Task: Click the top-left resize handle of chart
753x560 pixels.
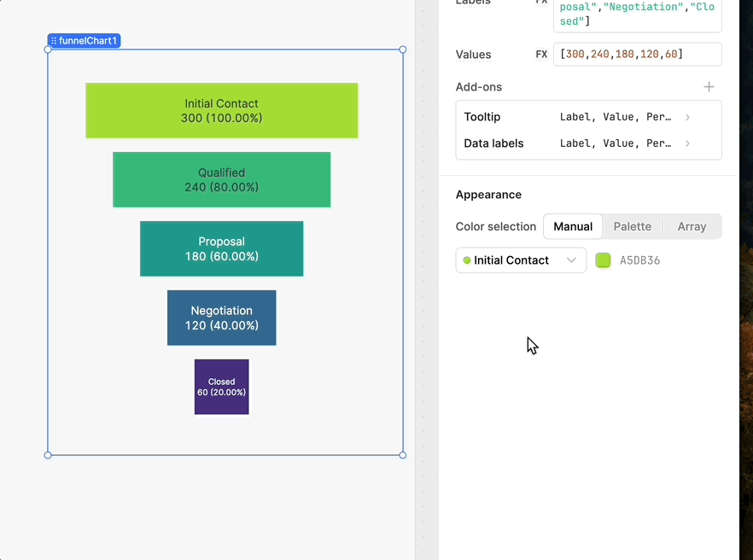Action: pos(48,50)
